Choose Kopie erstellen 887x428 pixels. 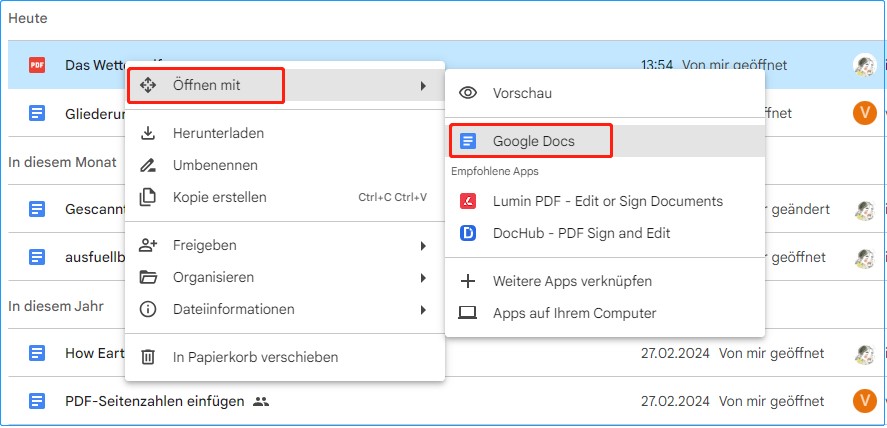[x=285, y=197]
